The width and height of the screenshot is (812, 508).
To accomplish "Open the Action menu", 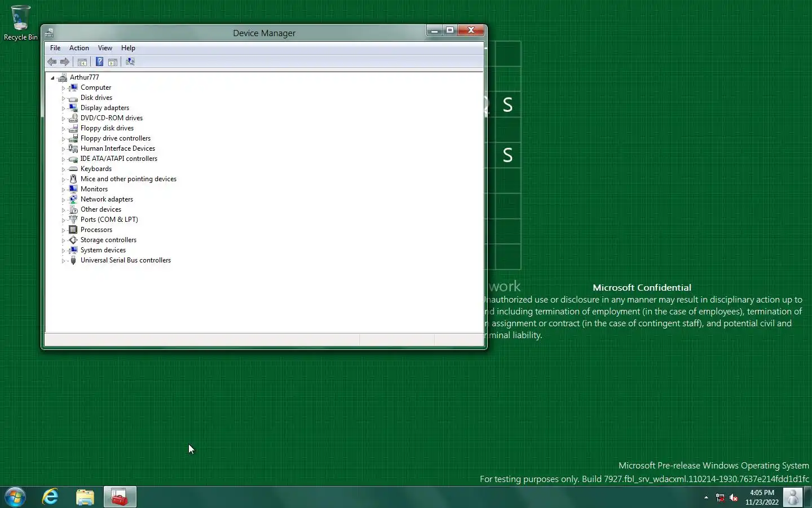I will point(79,48).
